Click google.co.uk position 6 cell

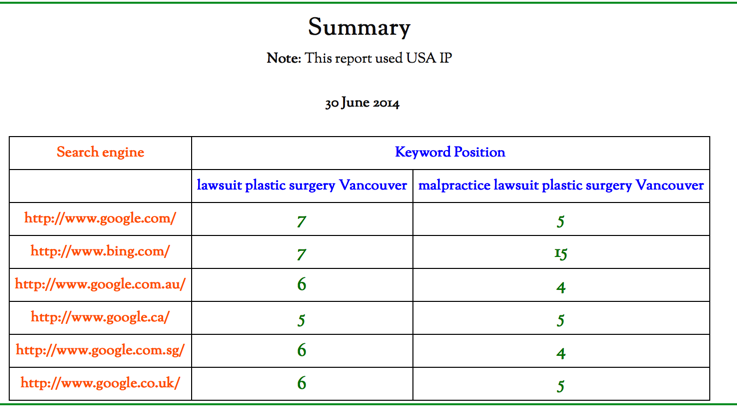pos(301,384)
